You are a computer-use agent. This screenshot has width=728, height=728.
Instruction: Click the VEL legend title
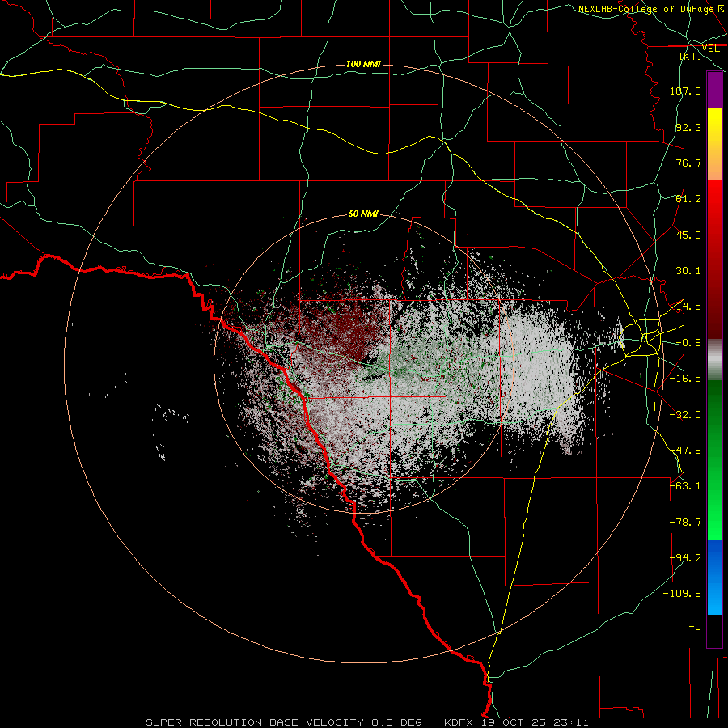click(x=710, y=49)
